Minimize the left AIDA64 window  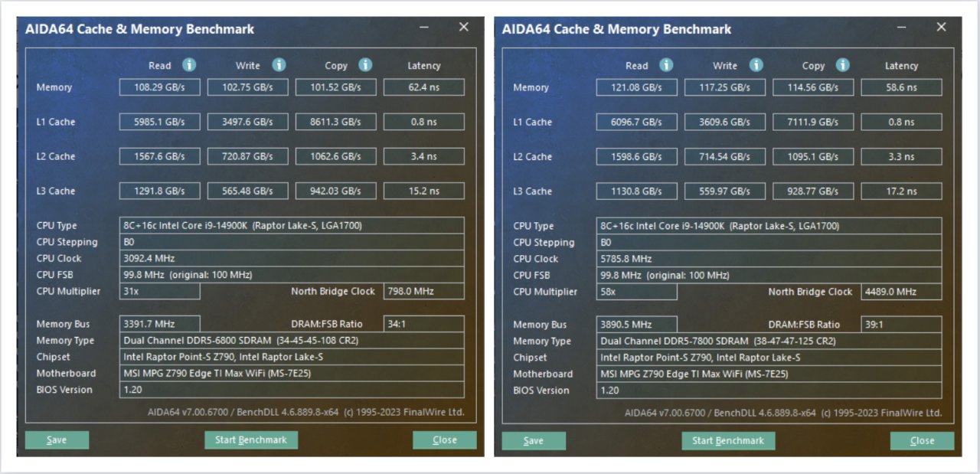pyautogui.click(x=425, y=28)
